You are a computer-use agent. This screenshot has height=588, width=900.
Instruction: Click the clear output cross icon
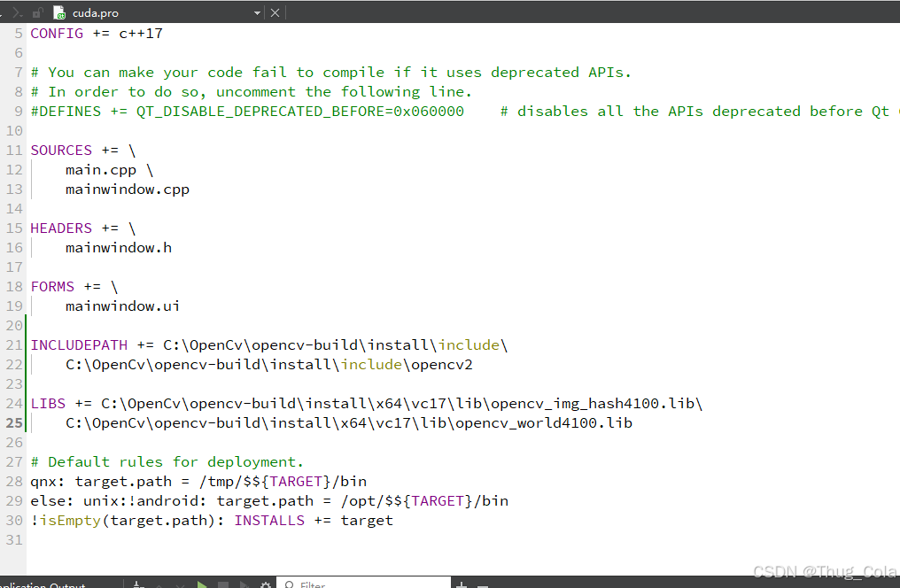pyautogui.click(x=180, y=584)
